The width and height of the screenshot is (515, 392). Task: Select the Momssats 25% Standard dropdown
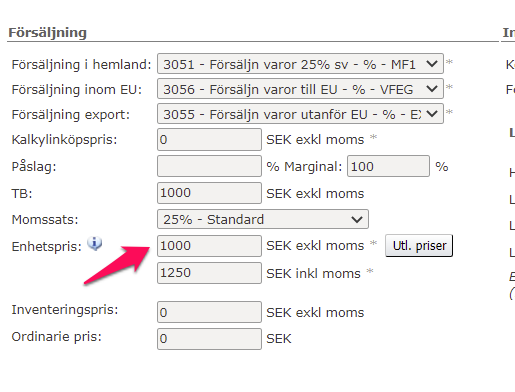pos(263,219)
